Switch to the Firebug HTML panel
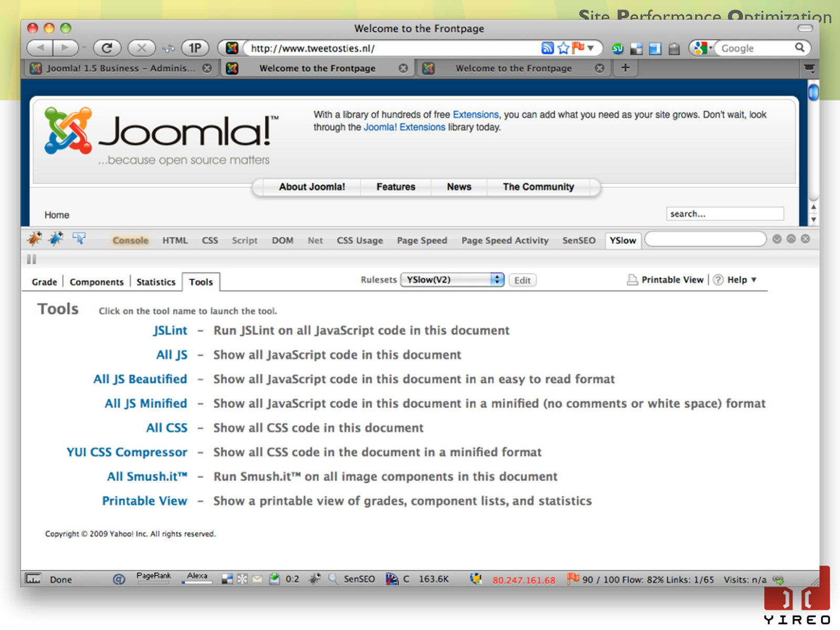Screen dimensions: 840x630 175,240
